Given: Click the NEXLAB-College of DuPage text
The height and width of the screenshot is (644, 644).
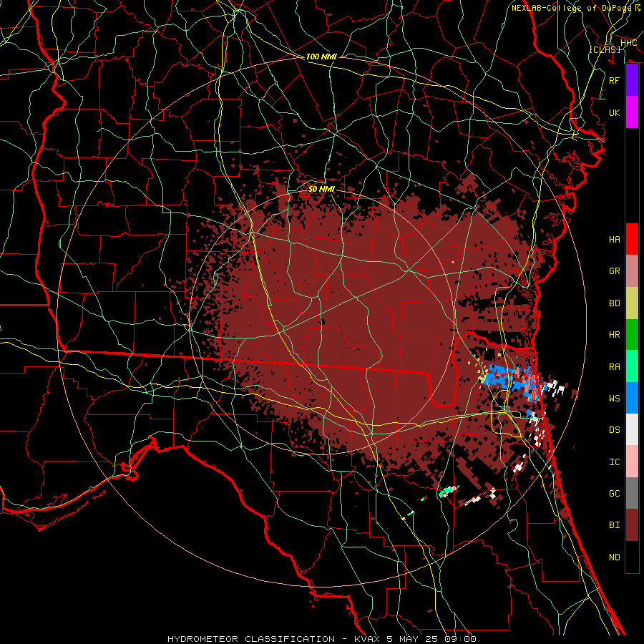Looking at the screenshot, I should click(572, 8).
